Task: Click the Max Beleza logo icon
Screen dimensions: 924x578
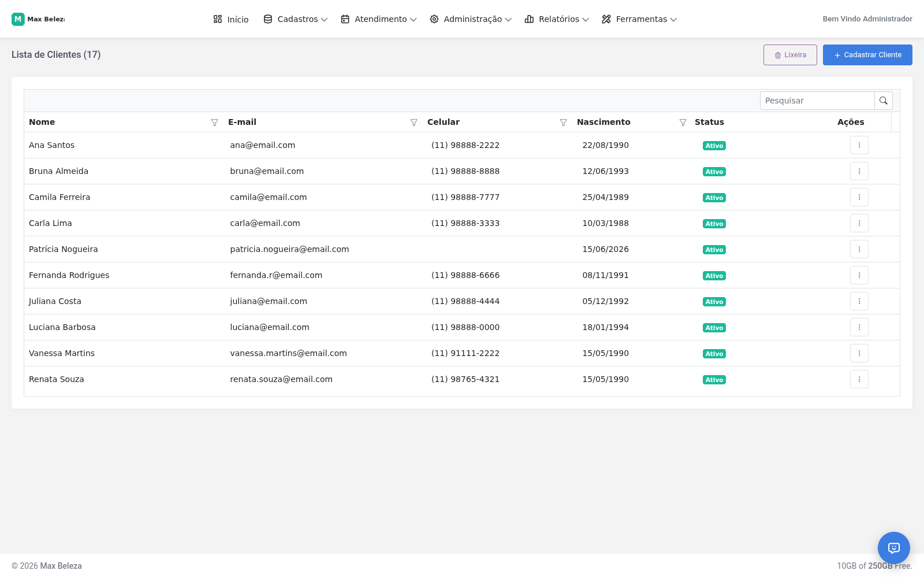Action: (18, 19)
